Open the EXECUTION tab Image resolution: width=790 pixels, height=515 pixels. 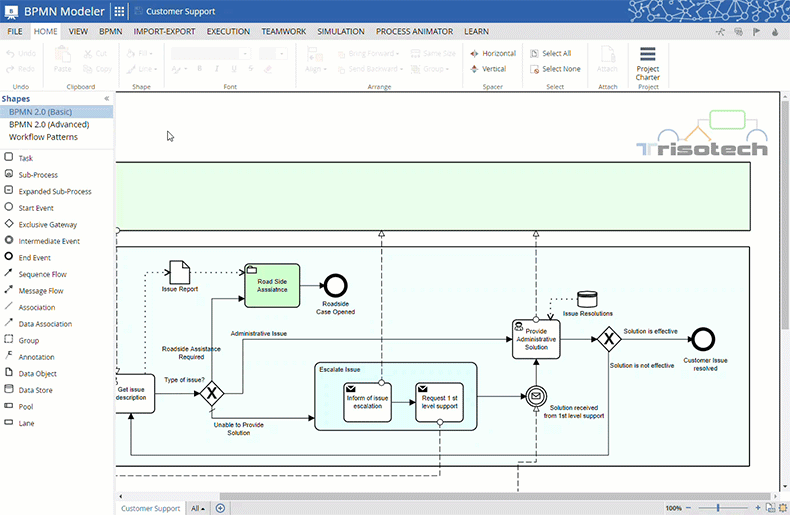[x=228, y=31]
